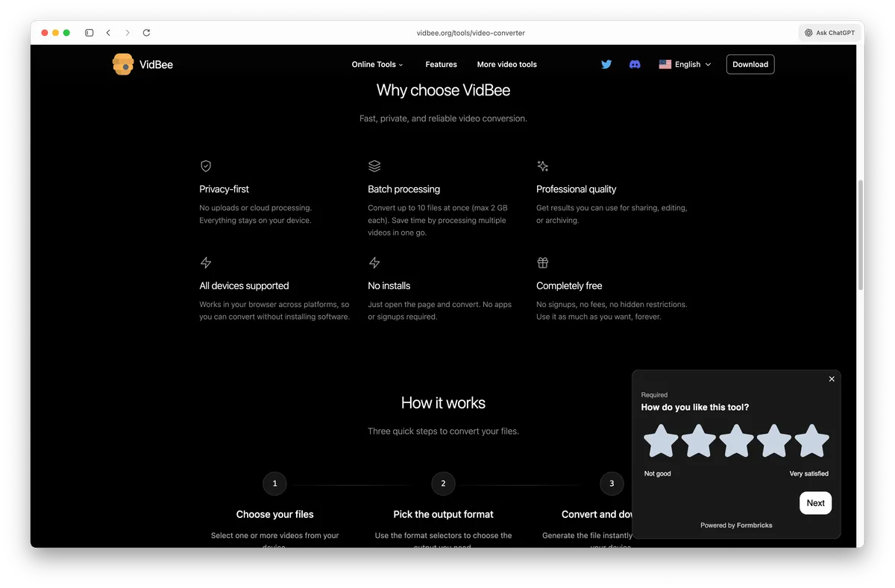
Task: Click the Privacy-first shield icon
Action: (x=206, y=165)
